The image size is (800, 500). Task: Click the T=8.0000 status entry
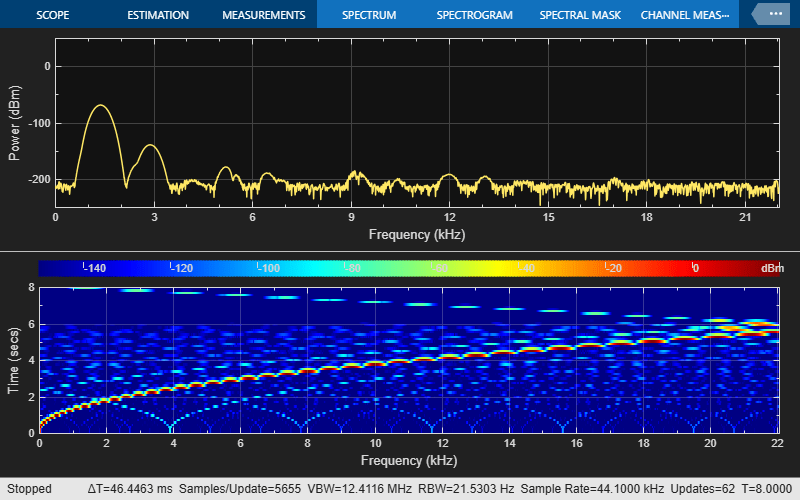(x=766, y=489)
